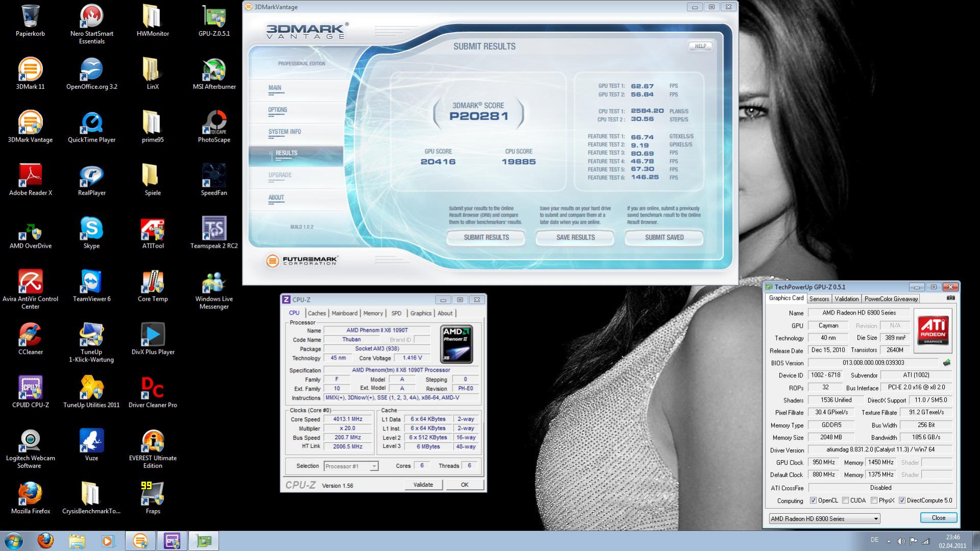
Task: Open GPU-Z Sensors tab
Action: 819,299
